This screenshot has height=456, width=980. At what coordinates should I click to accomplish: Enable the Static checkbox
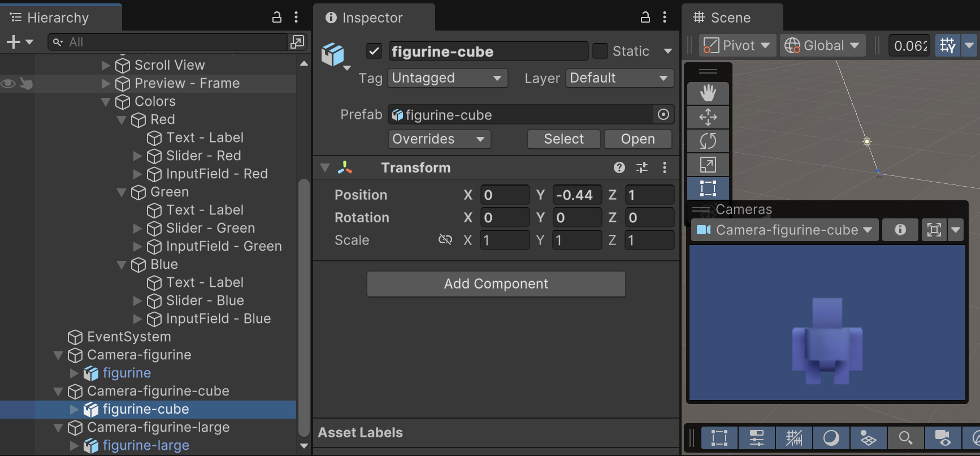(x=600, y=51)
